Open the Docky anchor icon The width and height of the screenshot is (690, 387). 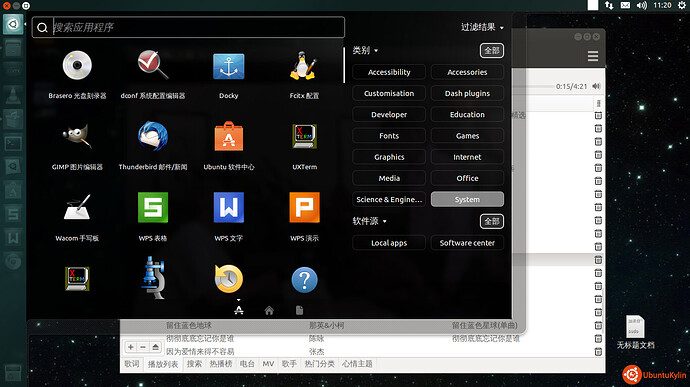[x=228, y=66]
